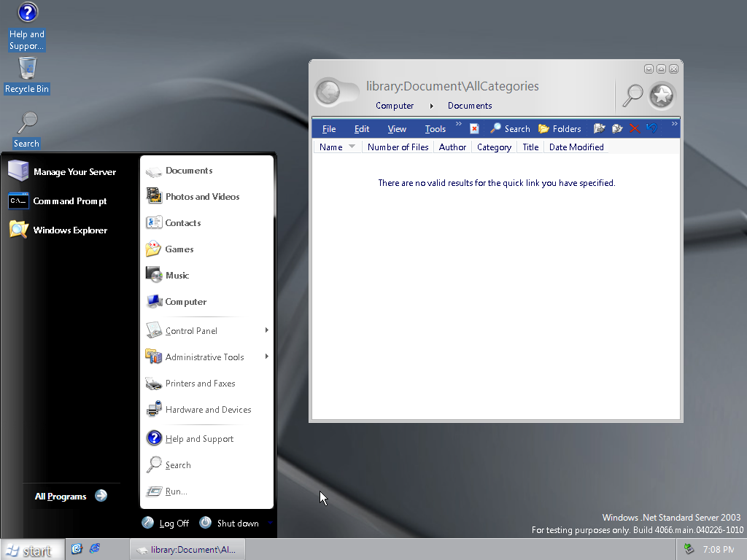Open Folders pane from the toolbar

click(560, 129)
